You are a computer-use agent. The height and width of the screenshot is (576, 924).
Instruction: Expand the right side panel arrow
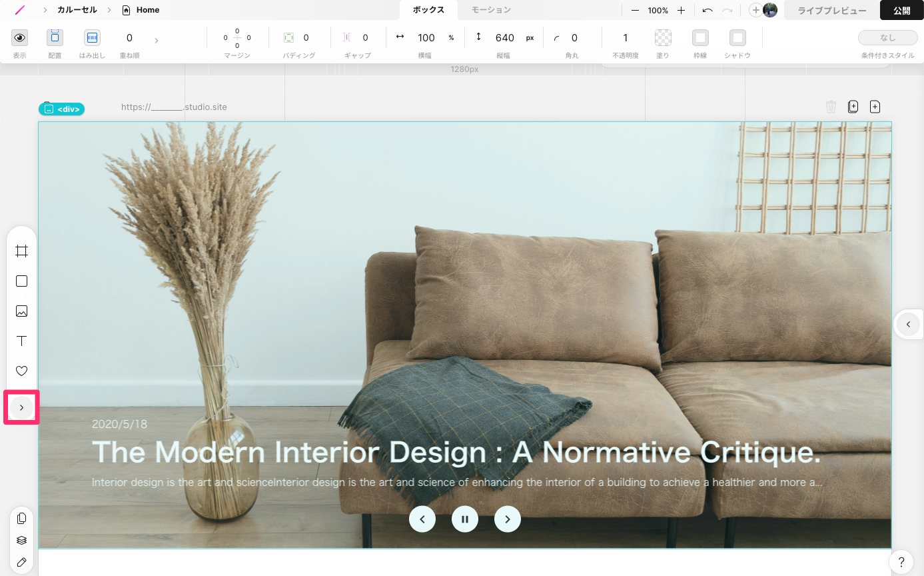[x=908, y=325]
